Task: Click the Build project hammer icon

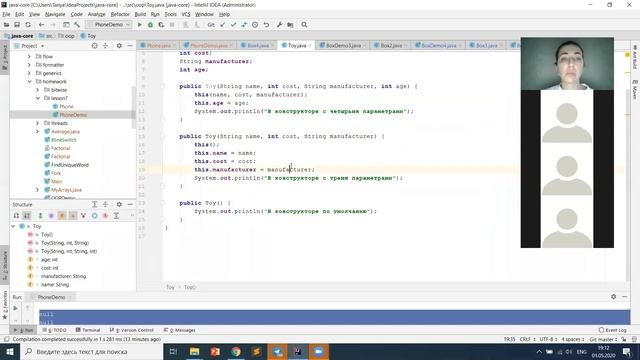Action: [x=77, y=25]
